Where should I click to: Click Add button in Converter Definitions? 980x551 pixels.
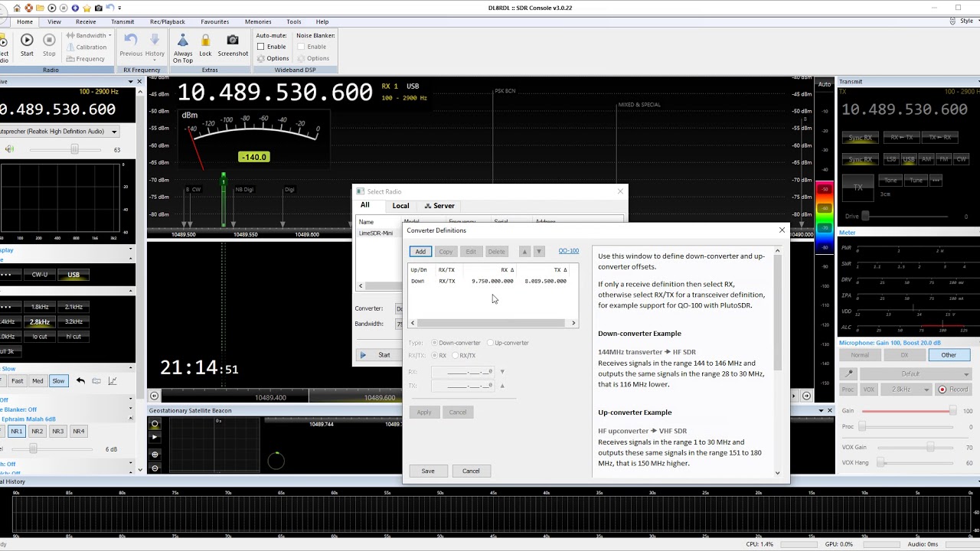[420, 252]
